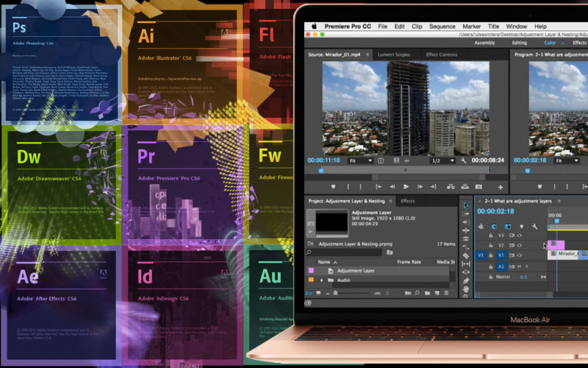Play the Source monitor clip
The width and height of the screenshot is (588, 368).
click(406, 187)
